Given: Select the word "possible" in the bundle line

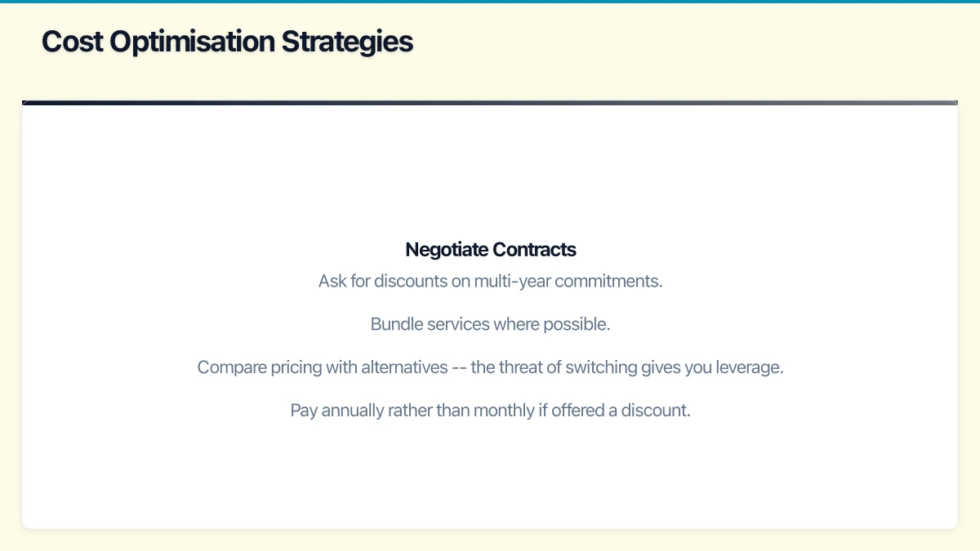Looking at the screenshot, I should click(x=580, y=324).
